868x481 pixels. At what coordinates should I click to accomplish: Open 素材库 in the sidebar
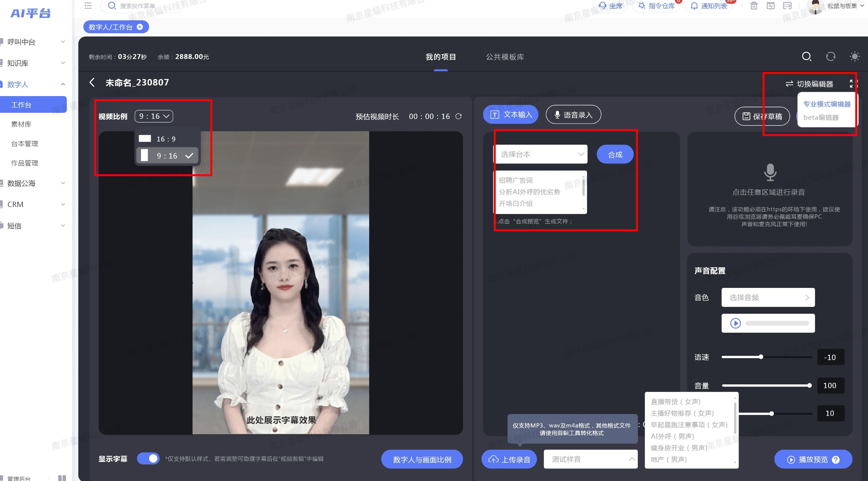[21, 124]
